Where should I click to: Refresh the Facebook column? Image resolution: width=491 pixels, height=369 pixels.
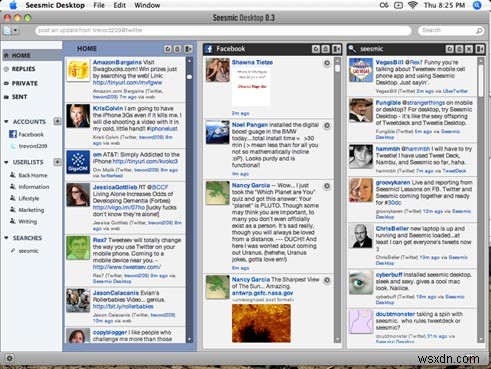[x=316, y=49]
